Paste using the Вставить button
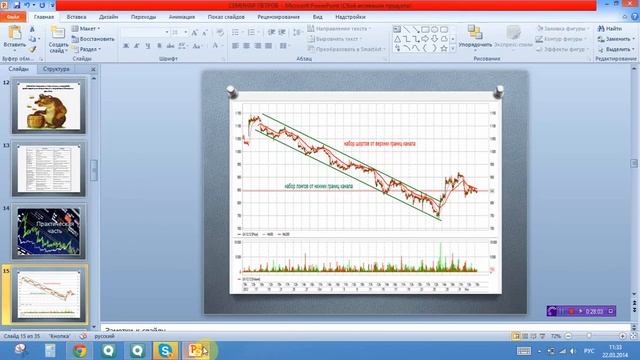640x360 pixels. (x=14, y=38)
